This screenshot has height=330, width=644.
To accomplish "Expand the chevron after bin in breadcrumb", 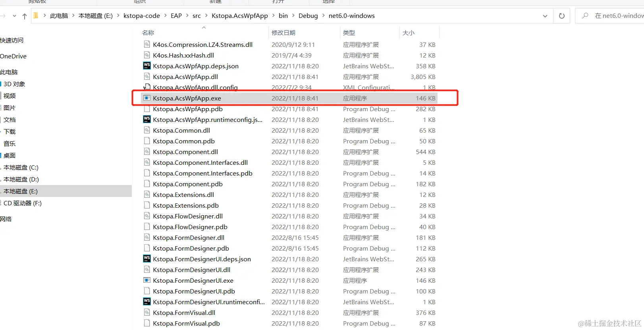I will [293, 16].
